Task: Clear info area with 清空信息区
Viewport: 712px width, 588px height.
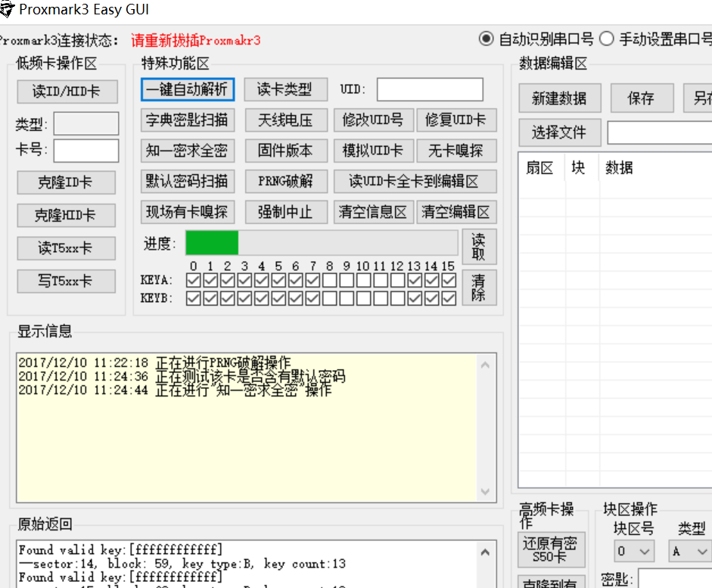Action: click(x=374, y=212)
